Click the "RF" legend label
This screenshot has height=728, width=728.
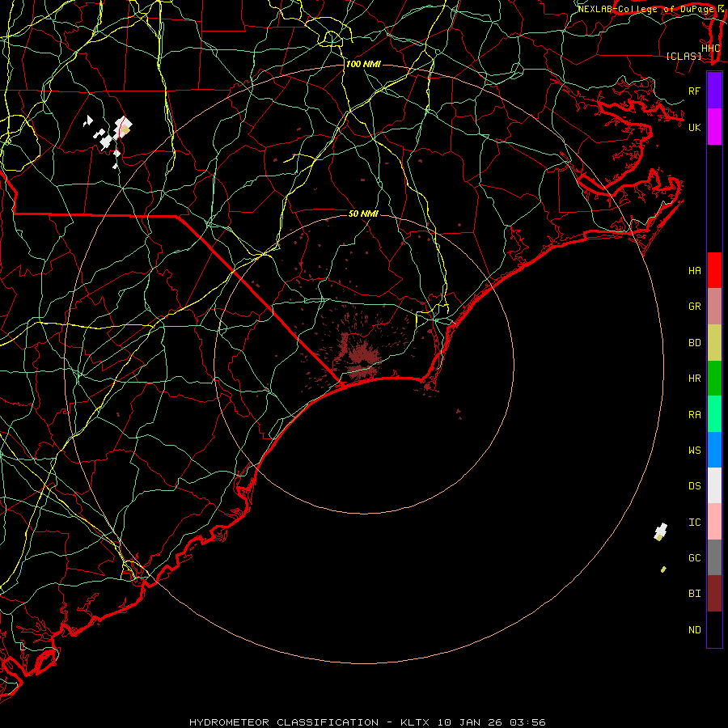pos(694,91)
